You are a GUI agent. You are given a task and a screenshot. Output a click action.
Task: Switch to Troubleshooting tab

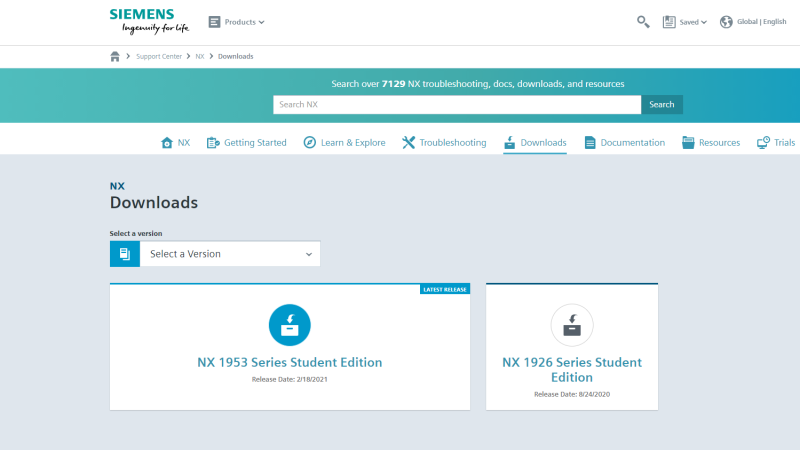pos(453,142)
